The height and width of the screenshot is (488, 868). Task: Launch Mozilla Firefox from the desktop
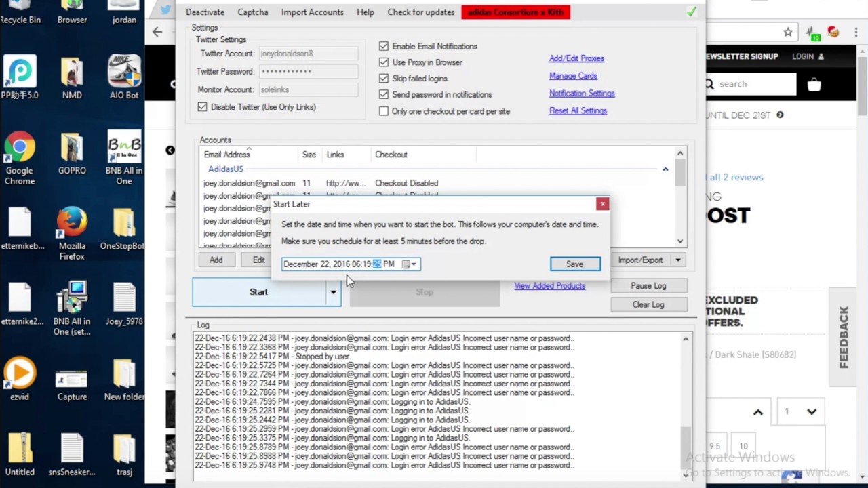coord(72,233)
